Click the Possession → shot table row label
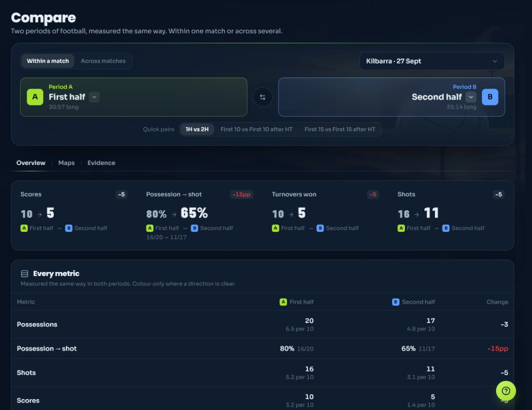532x410 pixels. (x=47, y=348)
